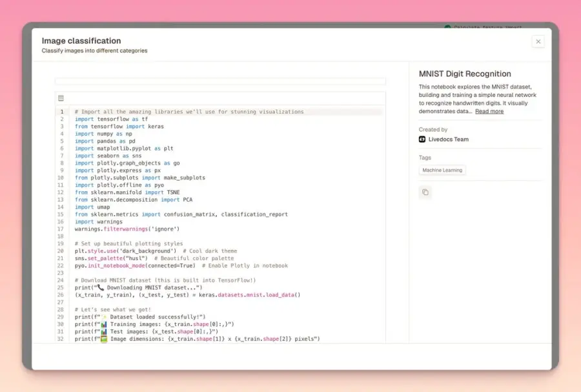581x392 pixels.
Task: Click the copy icon below the tags
Action: pos(425,192)
